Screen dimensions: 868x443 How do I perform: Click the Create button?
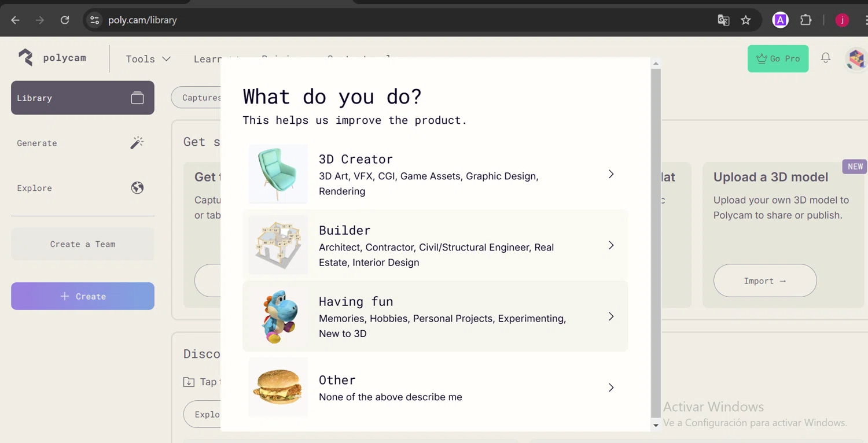tap(83, 296)
